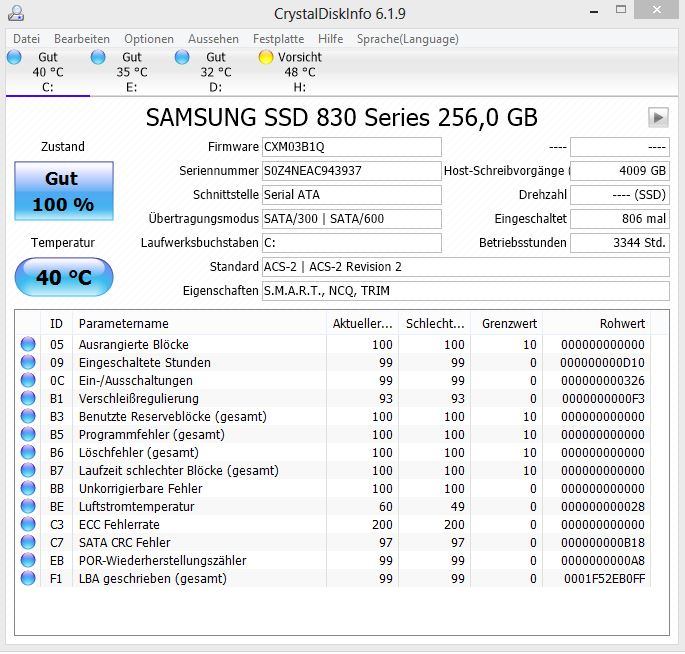
Task: Click current value 200 in ECC Fehlerrate row
Action: tap(382, 525)
